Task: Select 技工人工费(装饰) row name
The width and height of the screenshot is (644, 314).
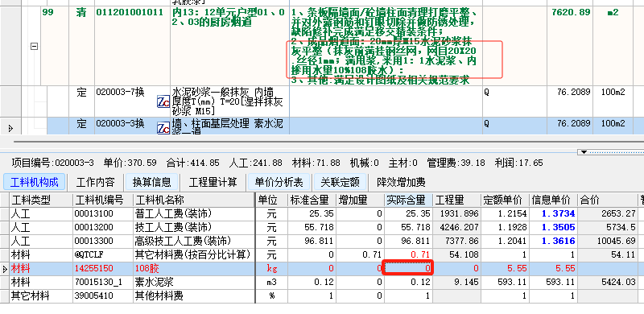Action: click(173, 227)
